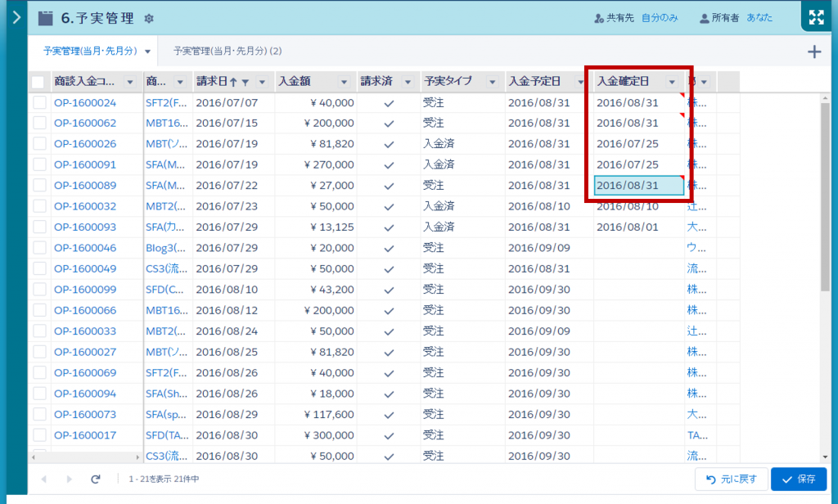Open the 請求日 column menu arrow

coord(262,83)
